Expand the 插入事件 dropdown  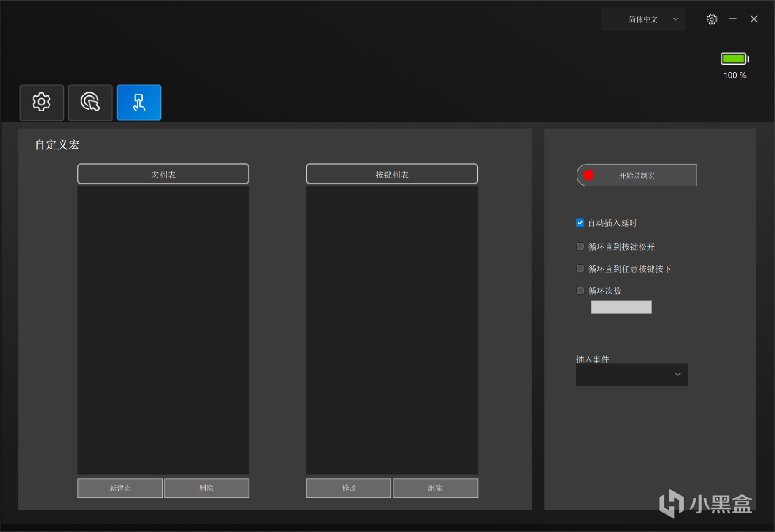click(x=631, y=375)
